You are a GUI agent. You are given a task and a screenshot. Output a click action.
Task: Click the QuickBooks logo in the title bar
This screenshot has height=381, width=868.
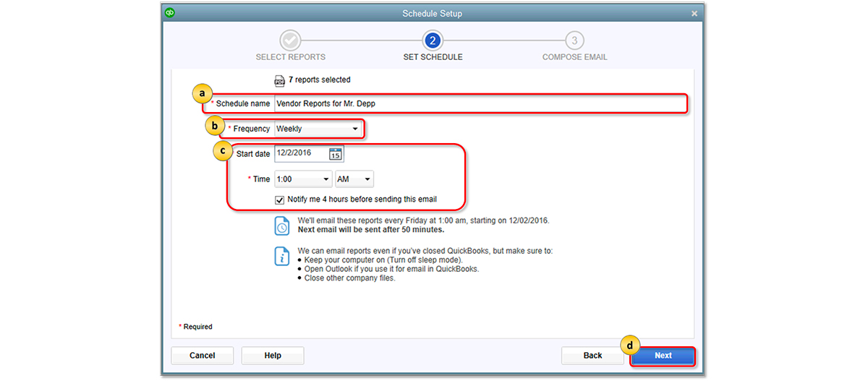170,12
